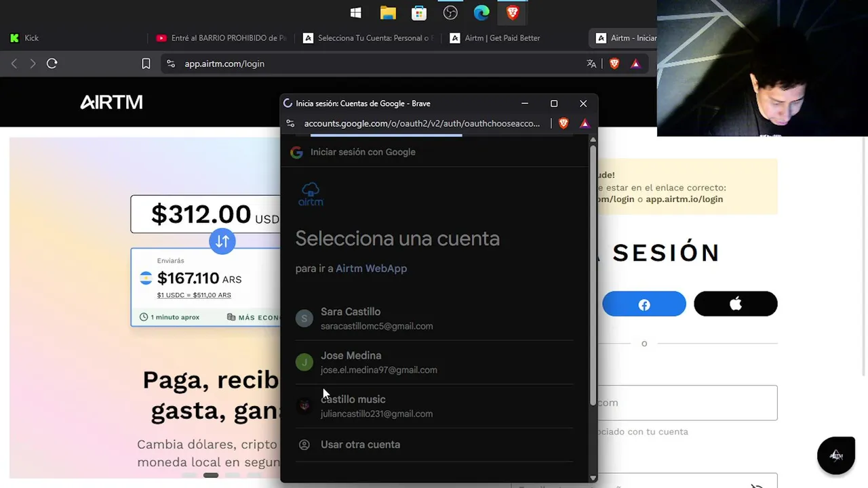
Task: Open File Explorer from the taskbar
Action: point(388,13)
